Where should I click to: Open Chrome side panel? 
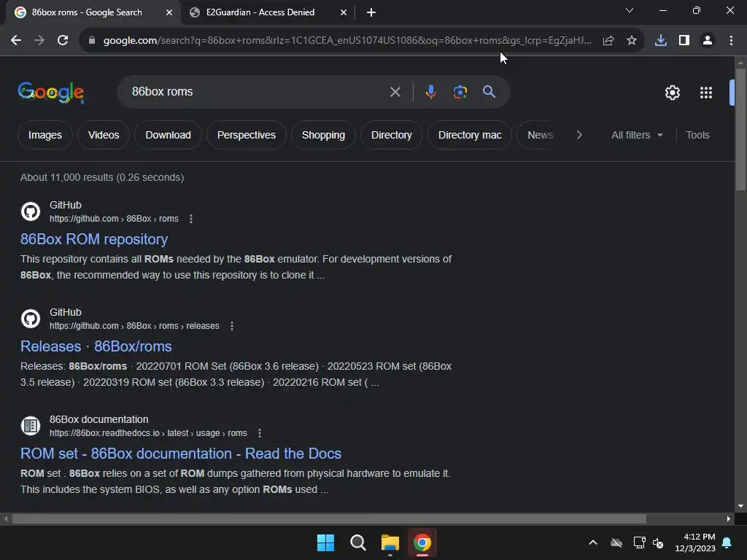[684, 41]
